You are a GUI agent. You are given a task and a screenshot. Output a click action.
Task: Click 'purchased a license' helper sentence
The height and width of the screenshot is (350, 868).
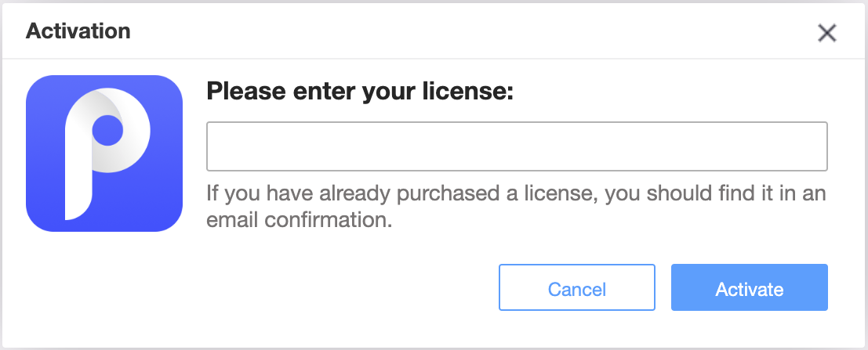pyautogui.click(x=516, y=207)
